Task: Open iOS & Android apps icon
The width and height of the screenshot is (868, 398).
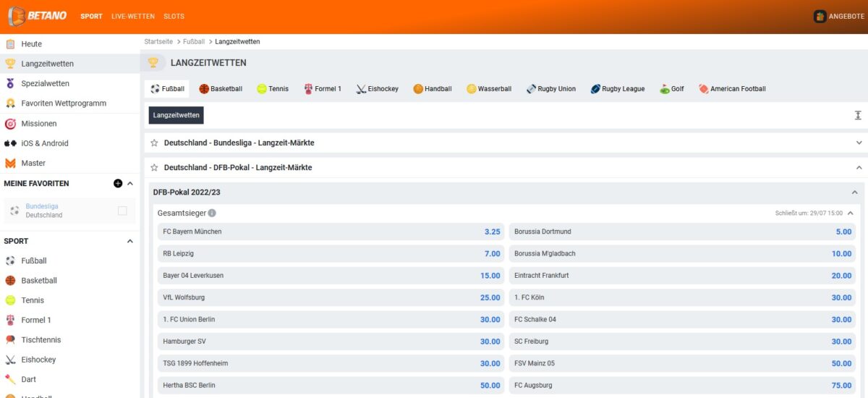Action: tap(10, 143)
